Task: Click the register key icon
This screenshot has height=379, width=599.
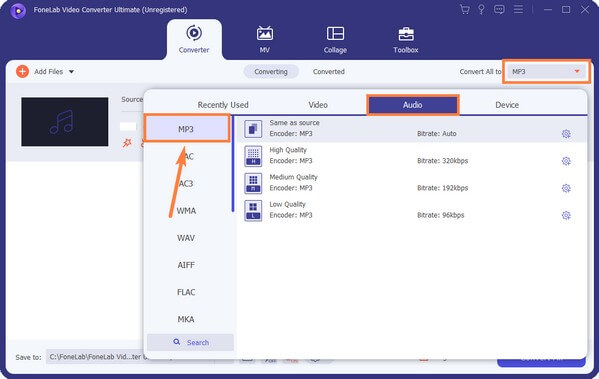Action: (x=481, y=9)
